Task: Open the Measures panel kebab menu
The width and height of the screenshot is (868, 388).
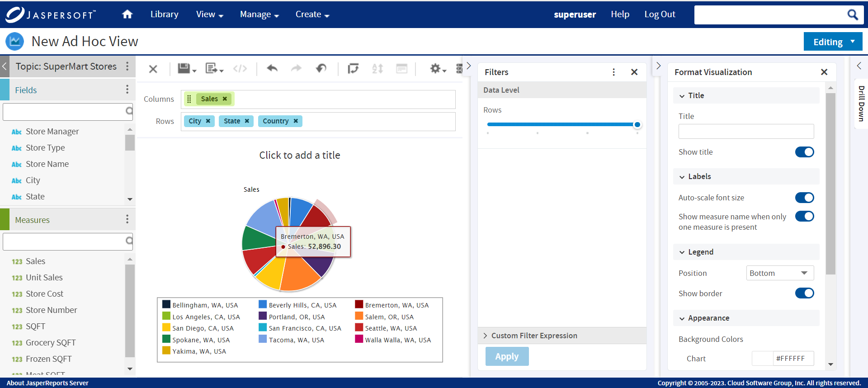Action: coord(127,219)
